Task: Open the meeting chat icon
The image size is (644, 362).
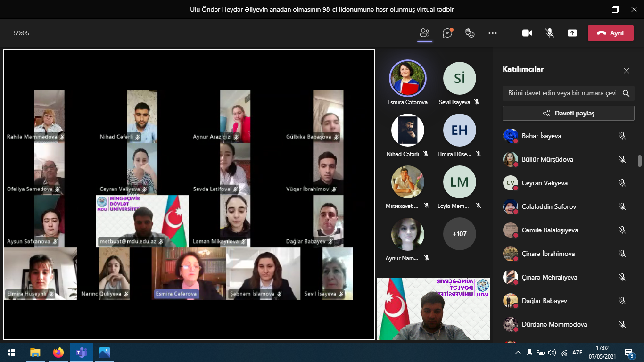Action: pos(447,33)
